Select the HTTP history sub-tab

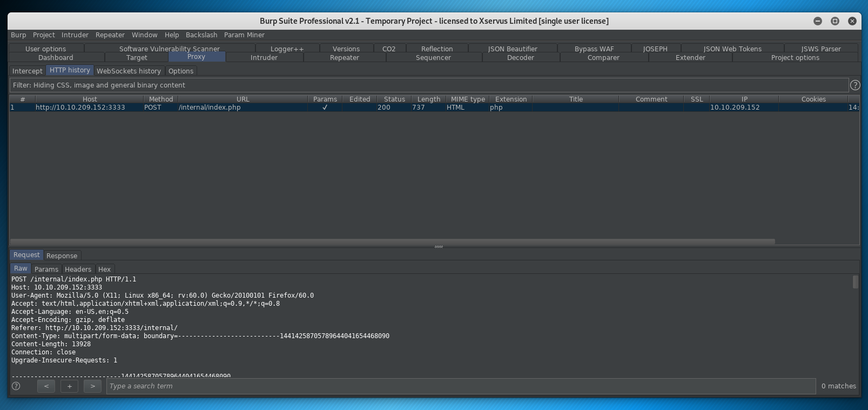point(70,70)
